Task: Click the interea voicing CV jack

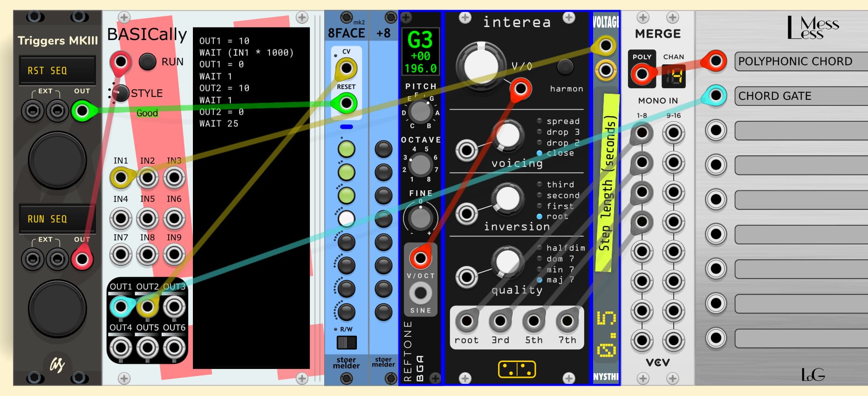Action: coord(466,150)
